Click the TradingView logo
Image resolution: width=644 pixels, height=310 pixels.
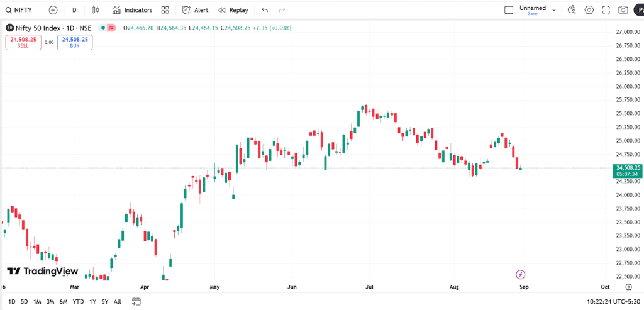[43, 271]
